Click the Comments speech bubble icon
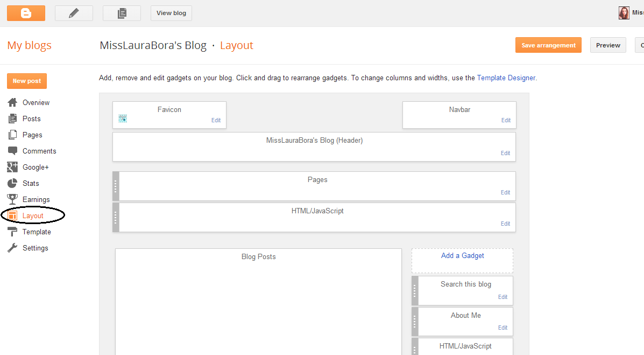 pyautogui.click(x=13, y=151)
